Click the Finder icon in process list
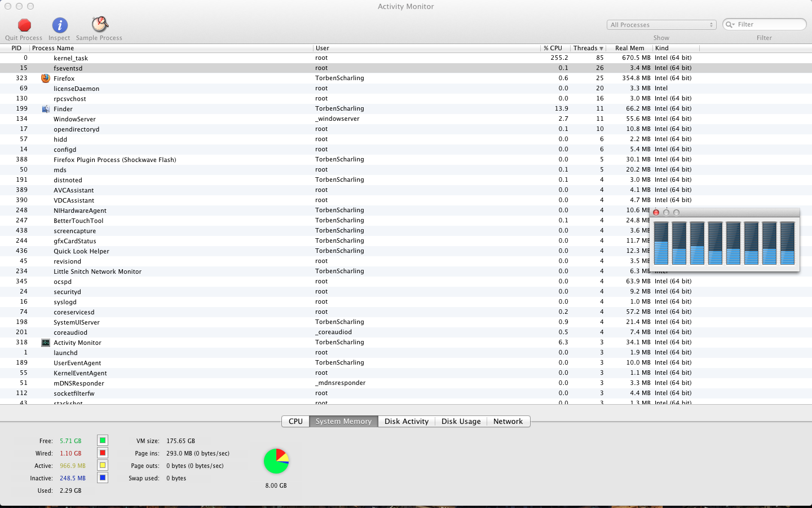The image size is (812, 508). [46, 109]
